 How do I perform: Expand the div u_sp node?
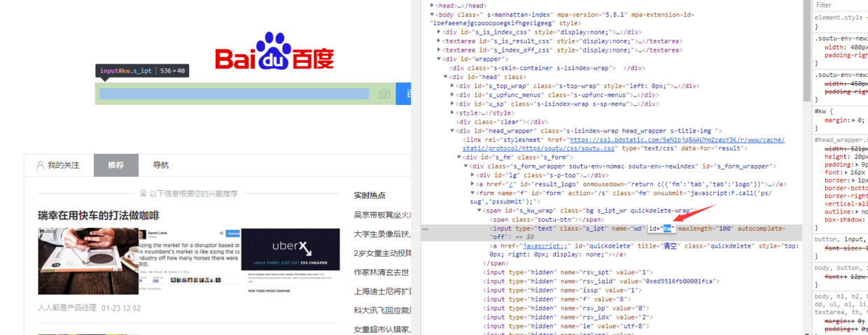click(453, 104)
